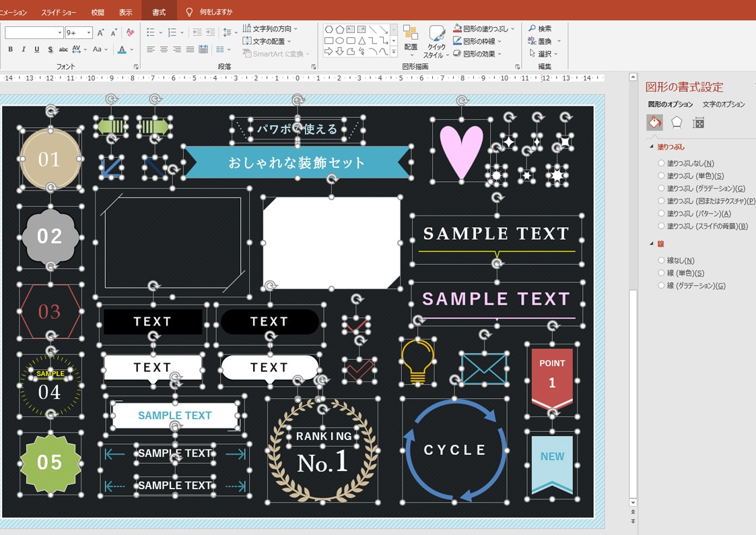Pick the triangle shape from shapes gallery
This screenshot has width=756, height=535.
pos(362,40)
